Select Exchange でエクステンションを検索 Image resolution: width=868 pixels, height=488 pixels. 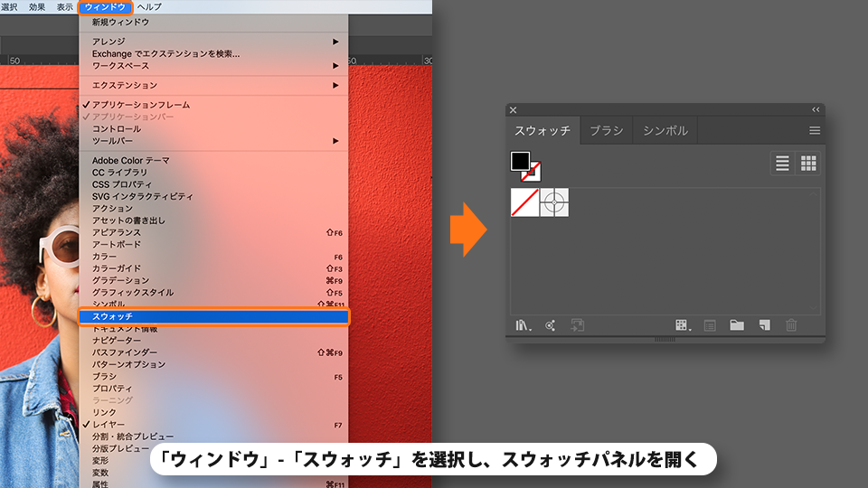pyautogui.click(x=213, y=53)
